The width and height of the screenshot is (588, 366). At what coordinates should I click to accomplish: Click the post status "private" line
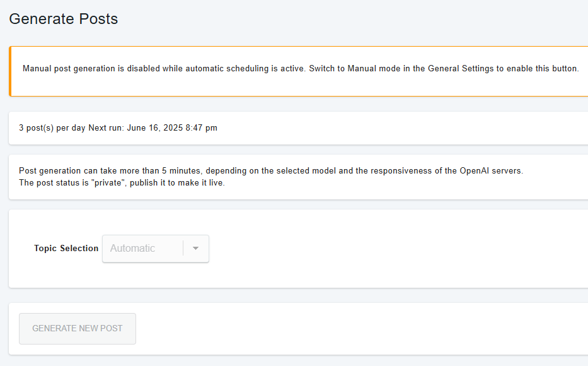[x=122, y=183]
